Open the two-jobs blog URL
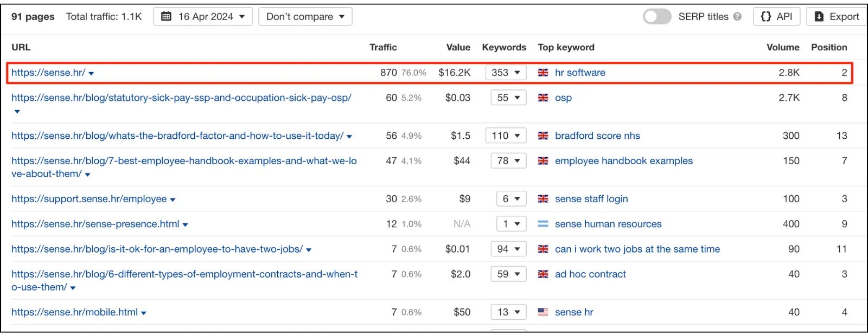The image size is (868, 335). (157, 249)
